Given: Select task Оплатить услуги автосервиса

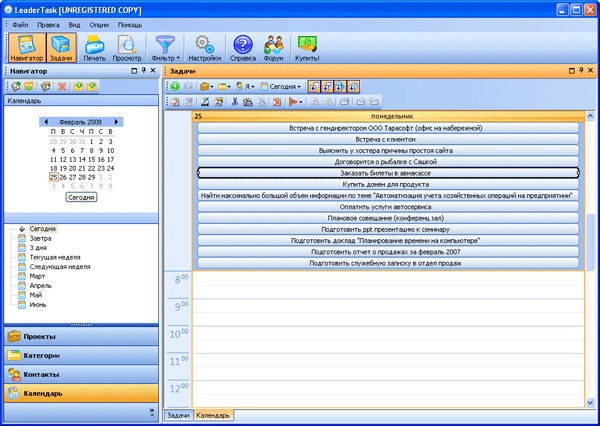Looking at the screenshot, I should [388, 207].
